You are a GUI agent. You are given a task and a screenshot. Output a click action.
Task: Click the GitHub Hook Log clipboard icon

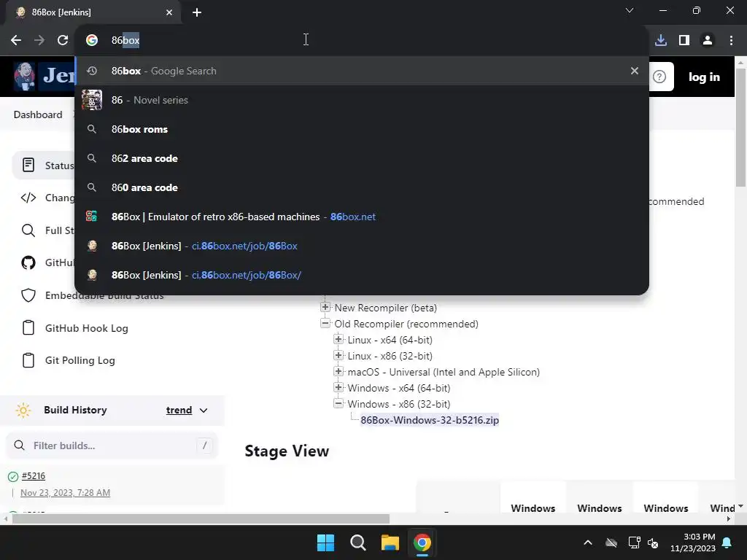(x=28, y=327)
